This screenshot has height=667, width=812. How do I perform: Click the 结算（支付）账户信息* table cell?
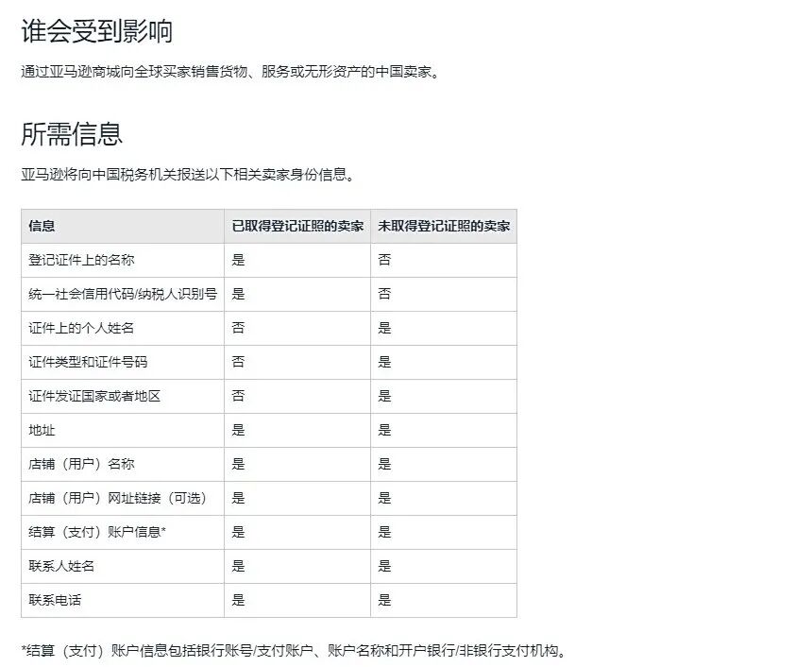97,532
